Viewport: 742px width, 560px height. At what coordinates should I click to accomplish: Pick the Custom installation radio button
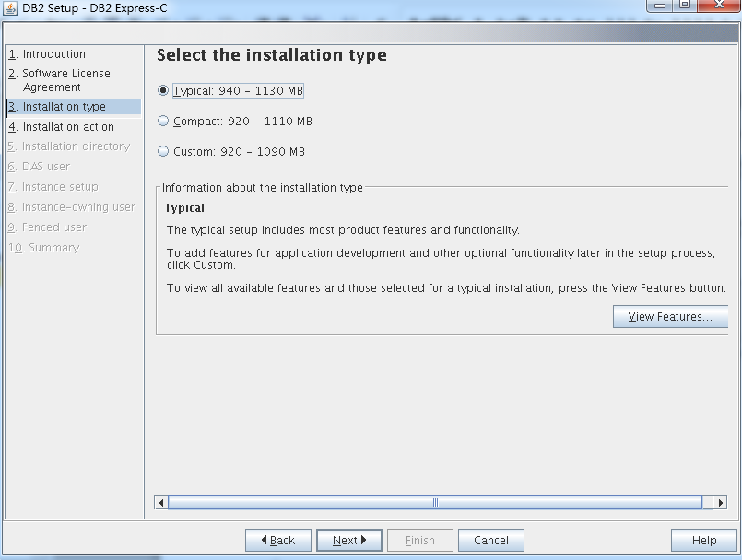coord(163,151)
